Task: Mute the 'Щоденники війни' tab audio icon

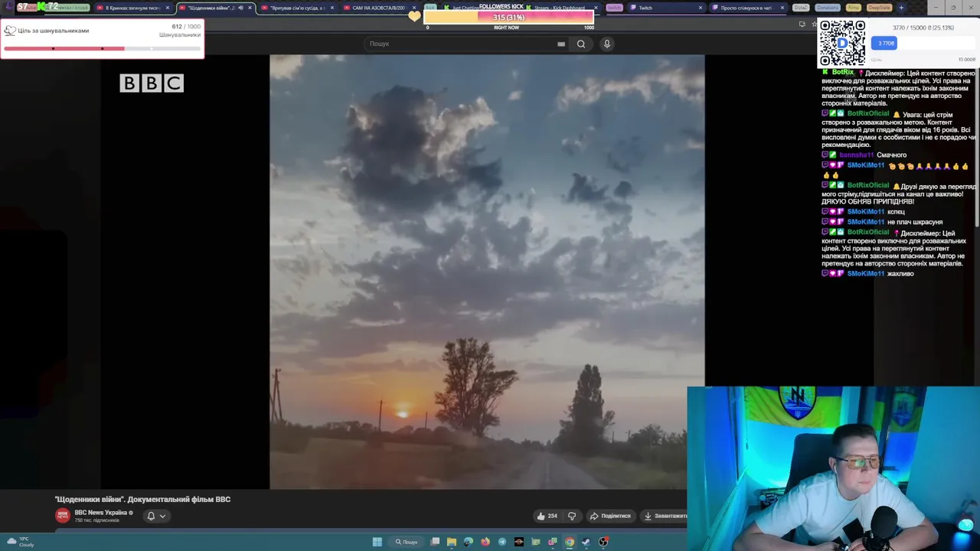Action: tap(240, 8)
